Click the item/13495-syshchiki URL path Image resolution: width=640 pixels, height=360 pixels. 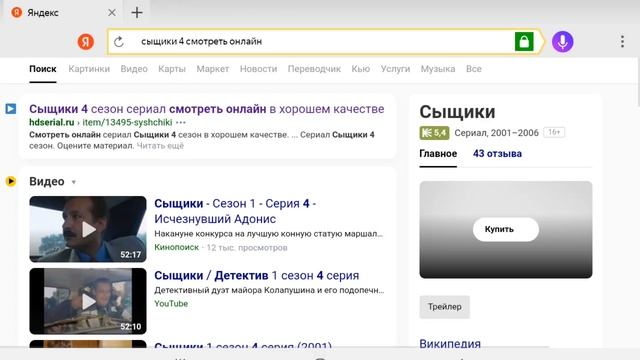tap(127, 122)
